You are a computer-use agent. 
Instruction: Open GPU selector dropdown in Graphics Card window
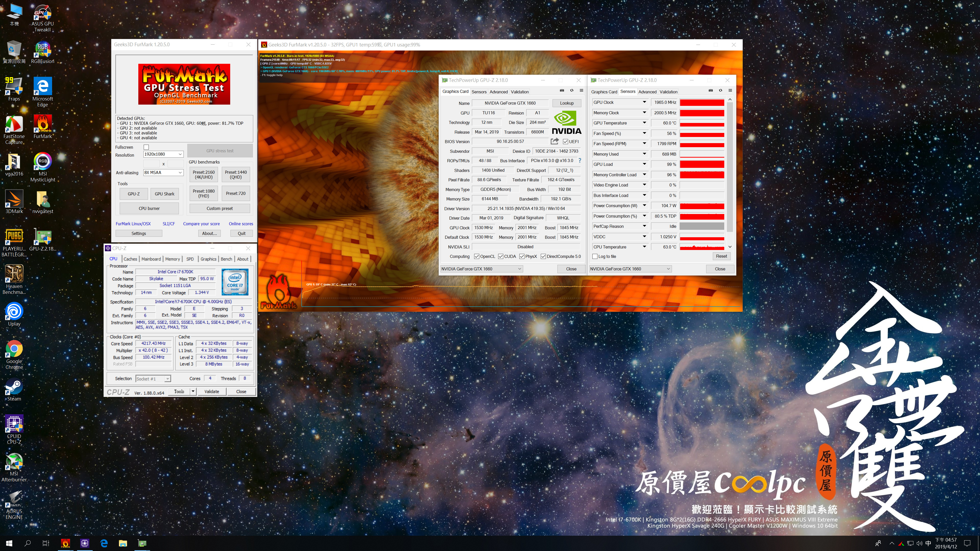[481, 268]
